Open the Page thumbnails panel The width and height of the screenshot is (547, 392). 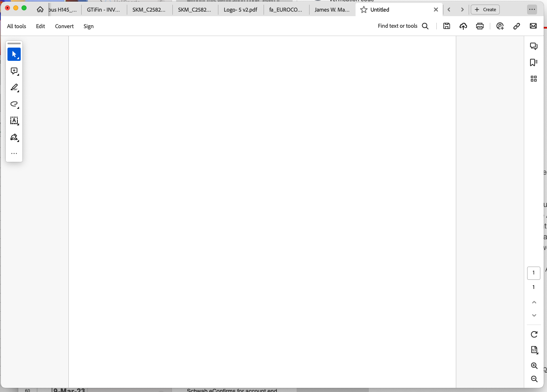coord(534,78)
